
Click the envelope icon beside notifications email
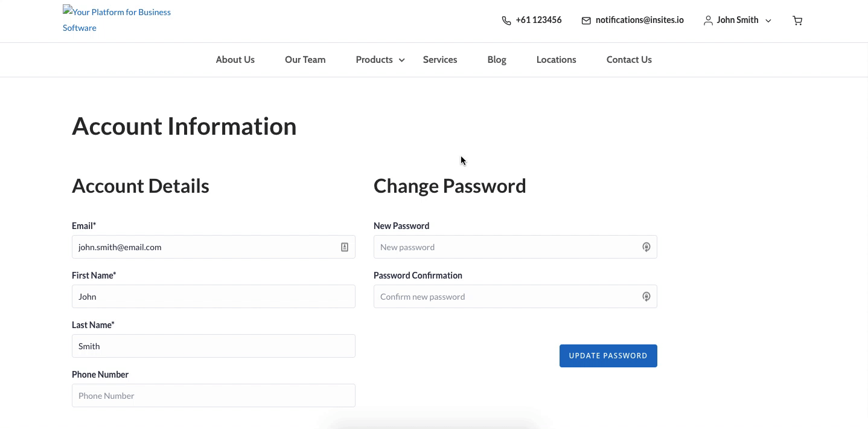[586, 21]
